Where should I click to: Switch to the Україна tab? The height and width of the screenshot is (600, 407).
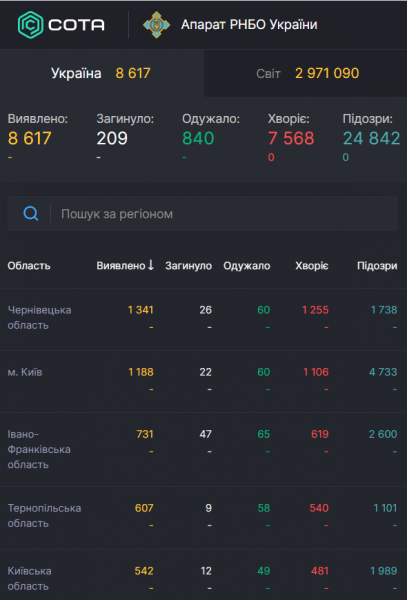point(101,73)
